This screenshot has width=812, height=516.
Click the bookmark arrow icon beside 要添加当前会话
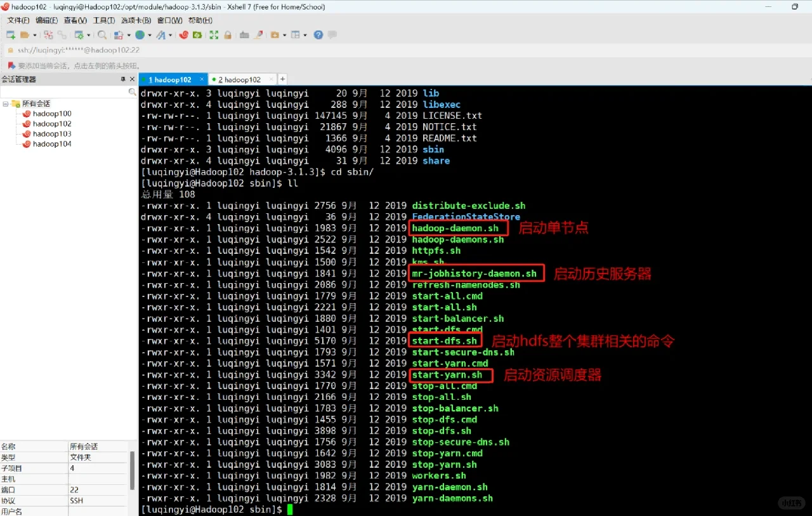(x=11, y=65)
